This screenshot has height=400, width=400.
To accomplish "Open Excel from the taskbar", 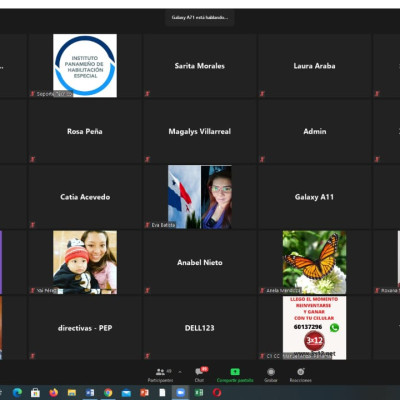I will click(x=199, y=393).
